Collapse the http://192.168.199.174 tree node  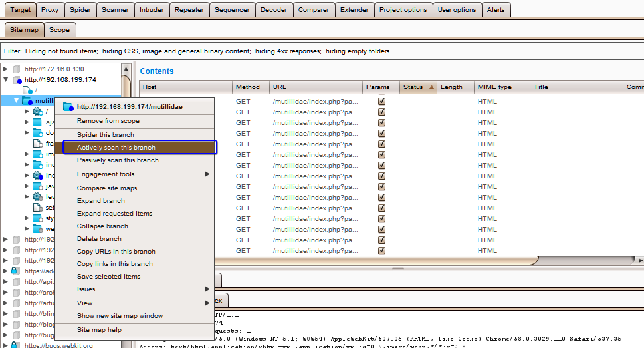coord(6,80)
